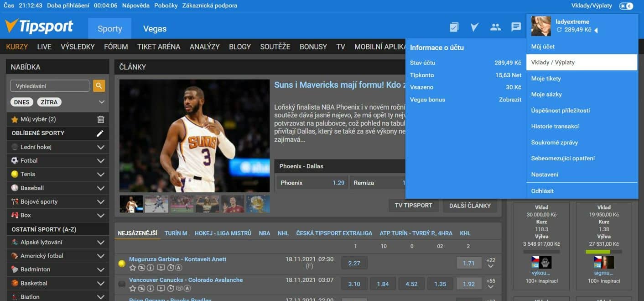
Task: Expand Fotbal sport list
Action: click(101, 161)
